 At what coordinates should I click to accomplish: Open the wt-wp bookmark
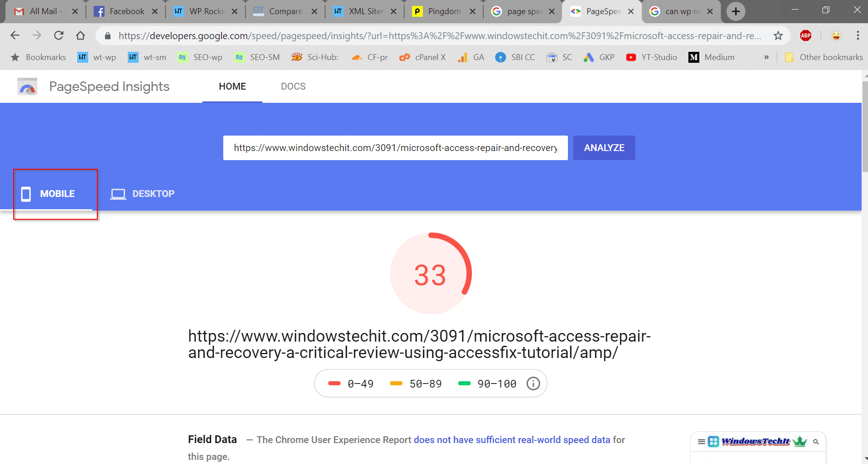pyautogui.click(x=97, y=57)
